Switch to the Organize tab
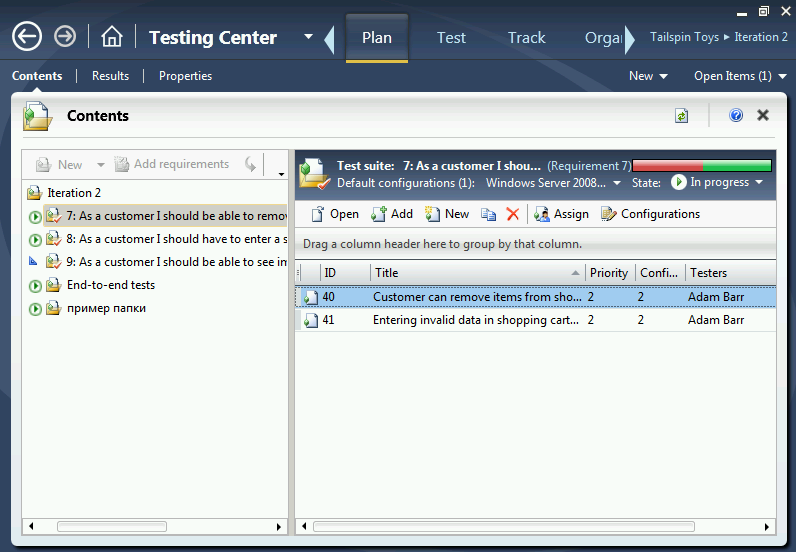This screenshot has height=552, width=796. click(x=603, y=38)
